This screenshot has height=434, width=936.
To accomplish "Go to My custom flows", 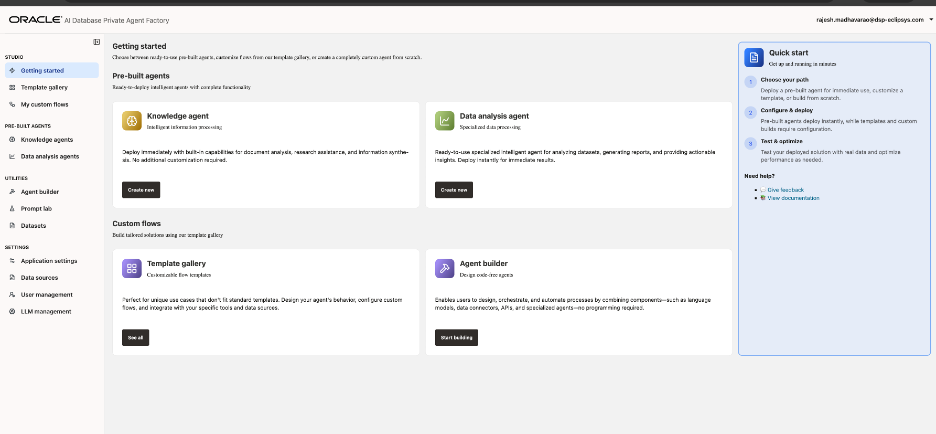I will pyautogui.click(x=45, y=104).
